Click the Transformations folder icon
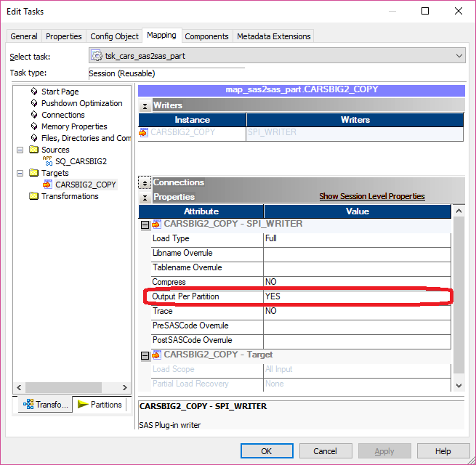This screenshot has width=476, height=465. [33, 196]
